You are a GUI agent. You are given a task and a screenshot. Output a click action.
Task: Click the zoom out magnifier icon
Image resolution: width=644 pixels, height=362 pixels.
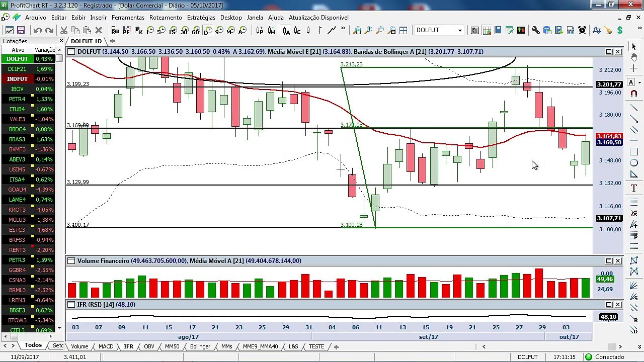(x=380, y=30)
